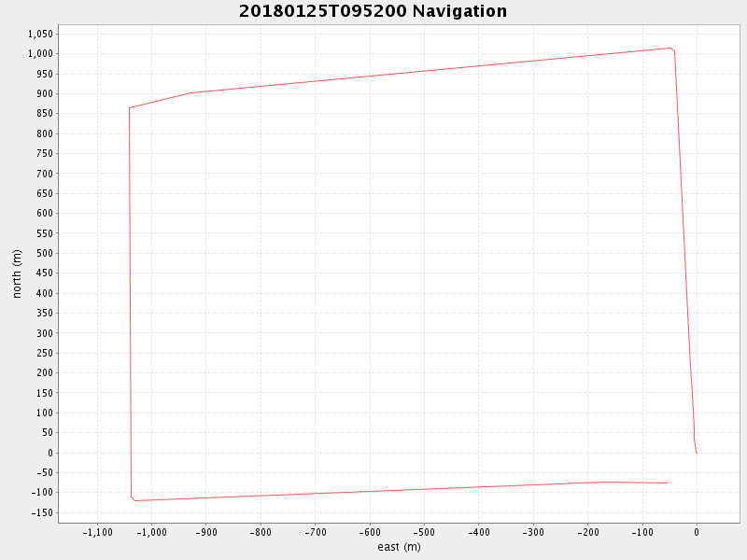Image resolution: width=747 pixels, height=560 pixels.
Task: Click the -1,000 tick label on east axis
Action: tap(151, 532)
